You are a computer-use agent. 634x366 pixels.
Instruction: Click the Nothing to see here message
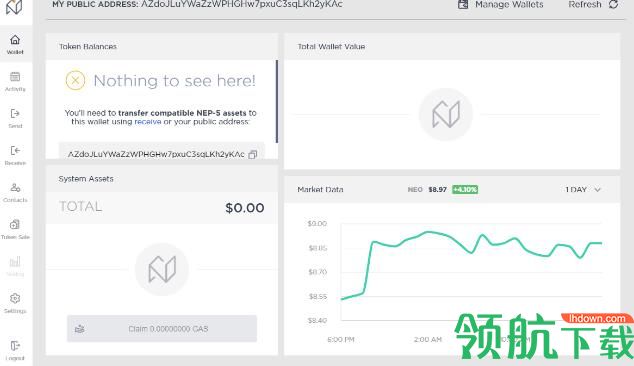[174, 81]
